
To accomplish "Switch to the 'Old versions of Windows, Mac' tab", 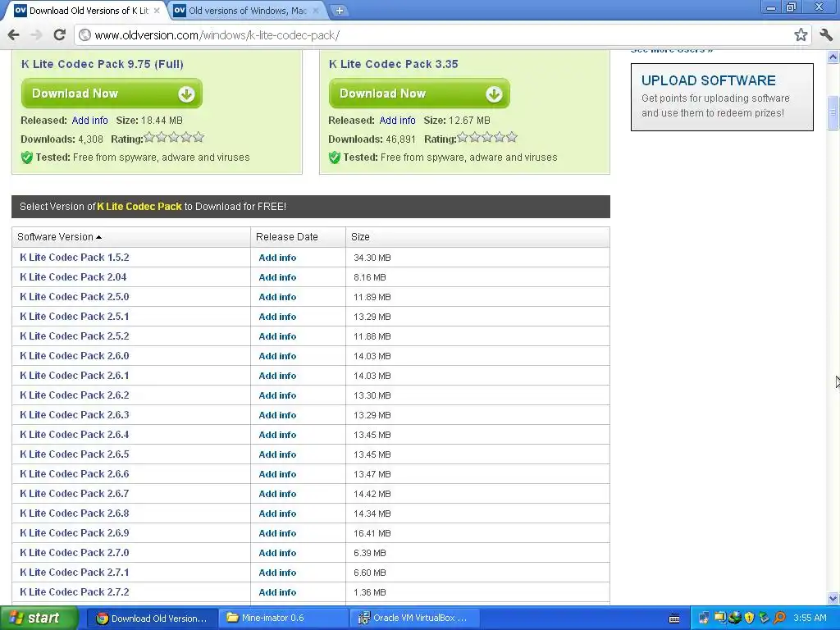I will [246, 10].
